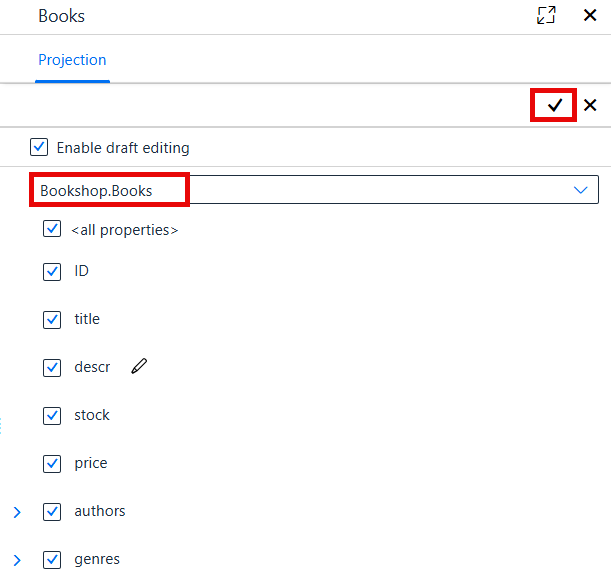
Task: Click the Bookshop.Books entity input field
Action: pyautogui.click(x=314, y=190)
